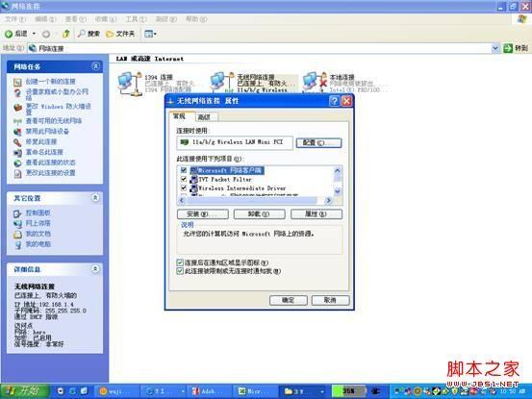Open the address bar dropdown arrow
Image resolution: width=532 pixels, height=399 pixels.
[495, 48]
